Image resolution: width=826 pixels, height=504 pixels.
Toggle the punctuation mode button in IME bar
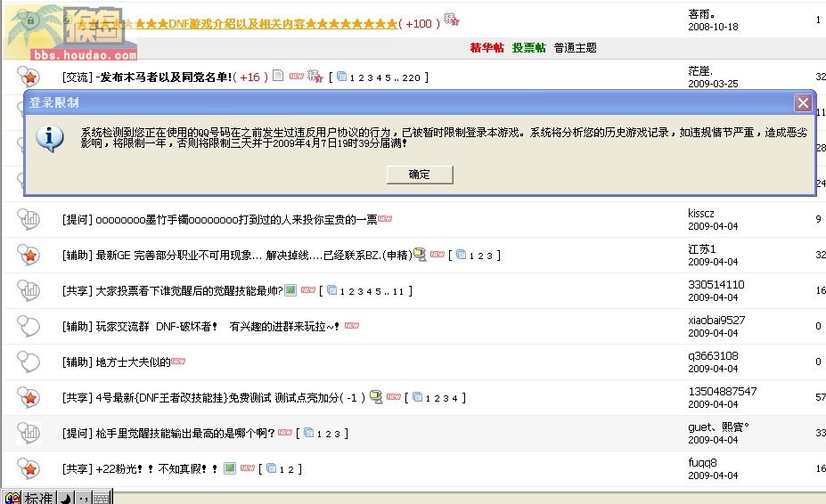pyautogui.click(x=83, y=498)
